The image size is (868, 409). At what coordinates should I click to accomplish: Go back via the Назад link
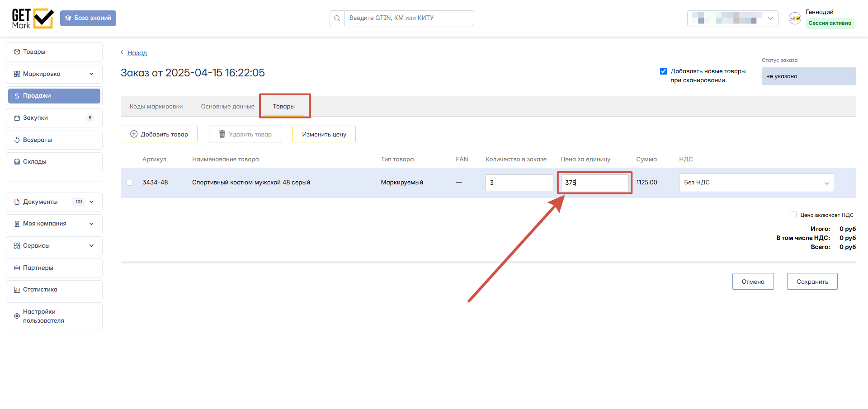coord(137,53)
